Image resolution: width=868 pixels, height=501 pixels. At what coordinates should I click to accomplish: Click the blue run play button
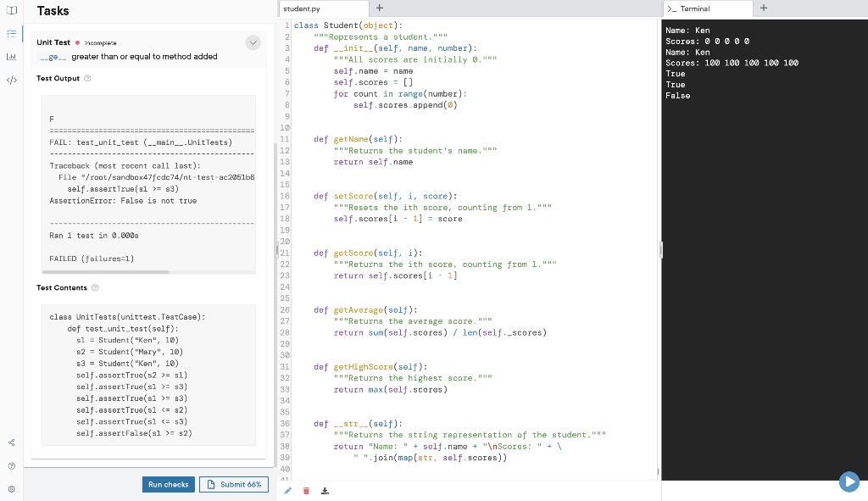pos(849,481)
